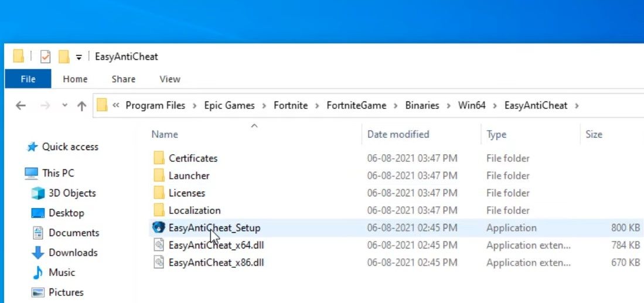
Task: Select This PC in navigation pane
Action: [59, 173]
